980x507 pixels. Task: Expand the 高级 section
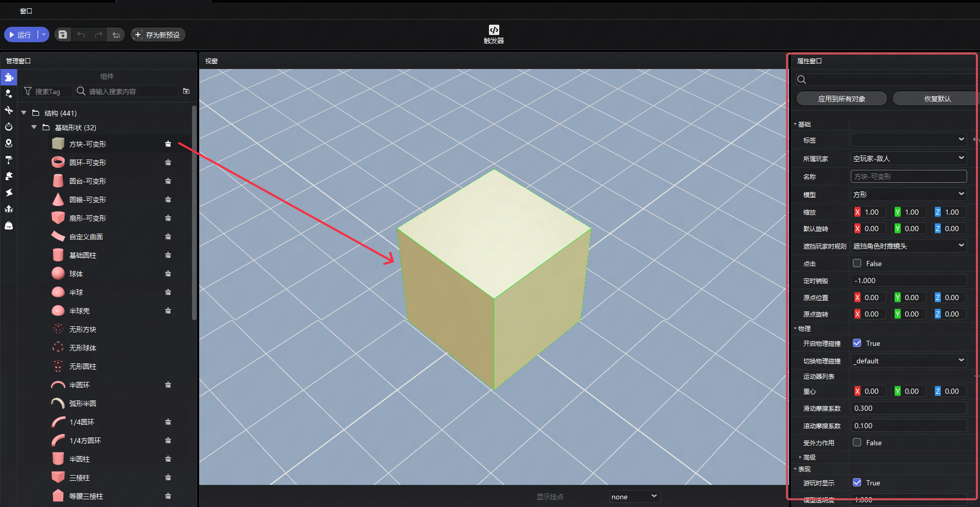pos(800,457)
